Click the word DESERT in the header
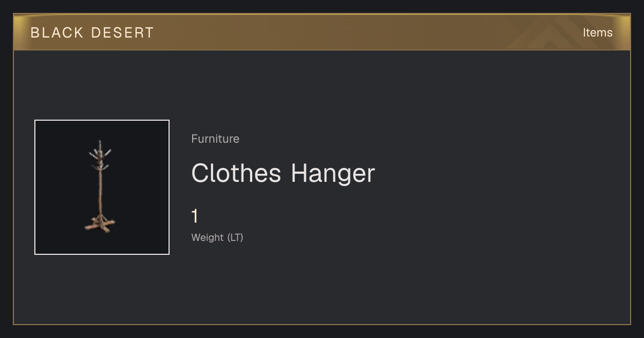The image size is (644, 338). [122, 33]
